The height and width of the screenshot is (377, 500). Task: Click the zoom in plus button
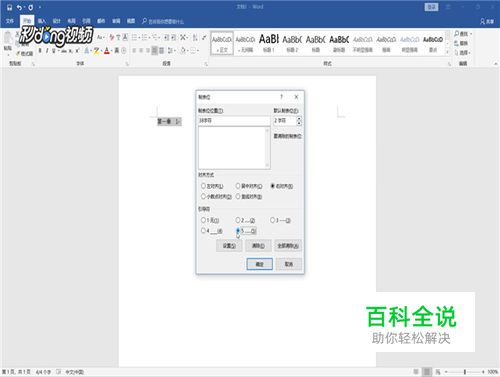[483, 372]
